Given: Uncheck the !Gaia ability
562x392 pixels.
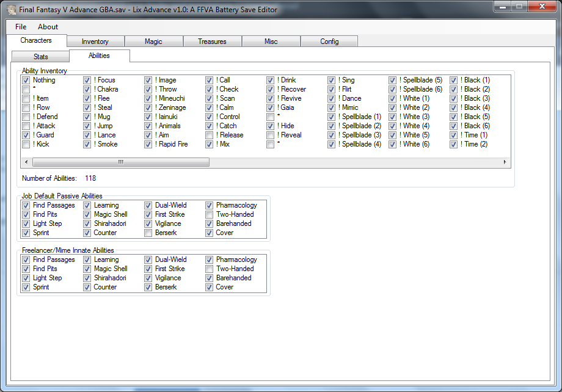Looking at the screenshot, I should click(270, 107).
